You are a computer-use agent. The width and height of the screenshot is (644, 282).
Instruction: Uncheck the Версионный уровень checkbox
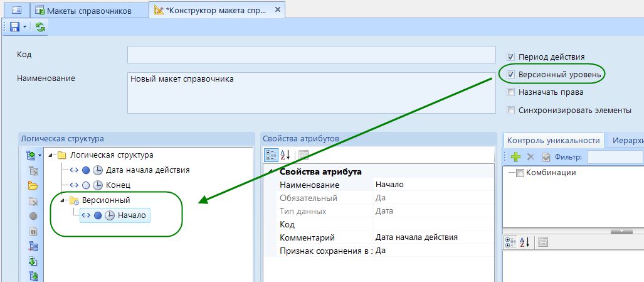tap(511, 75)
